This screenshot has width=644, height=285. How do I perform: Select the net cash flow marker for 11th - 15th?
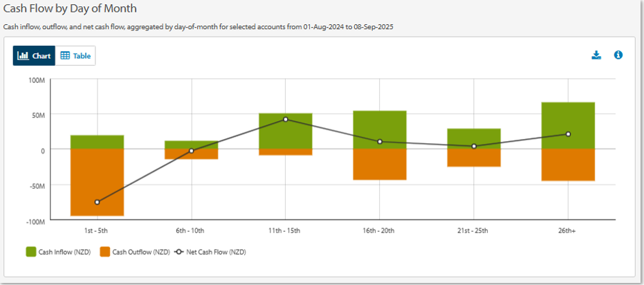point(286,119)
